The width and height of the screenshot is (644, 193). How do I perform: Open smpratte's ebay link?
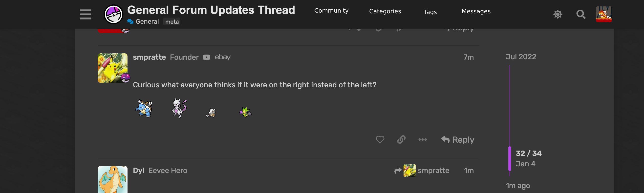(222, 57)
